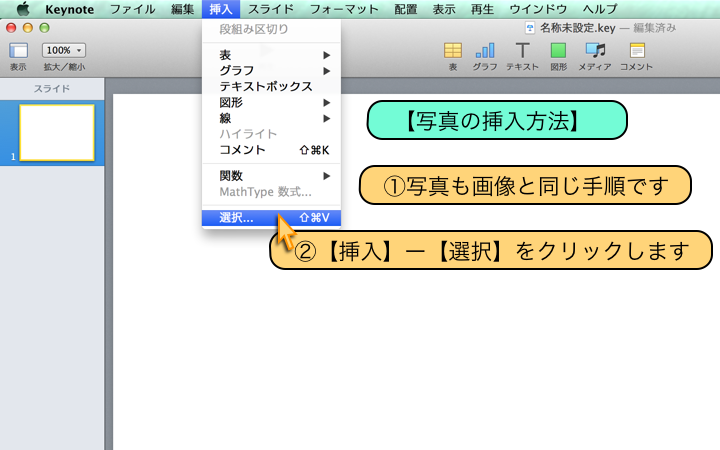Expand the 線 submenu in 挿入 menu
Viewport: 720px width, 450px height.
coord(271,118)
